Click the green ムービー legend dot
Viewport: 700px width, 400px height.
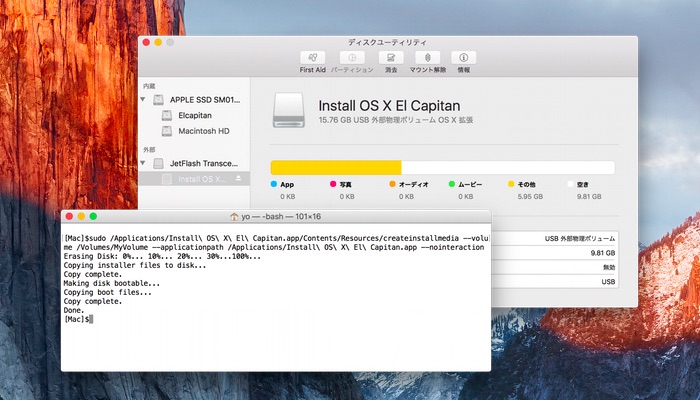(x=452, y=184)
